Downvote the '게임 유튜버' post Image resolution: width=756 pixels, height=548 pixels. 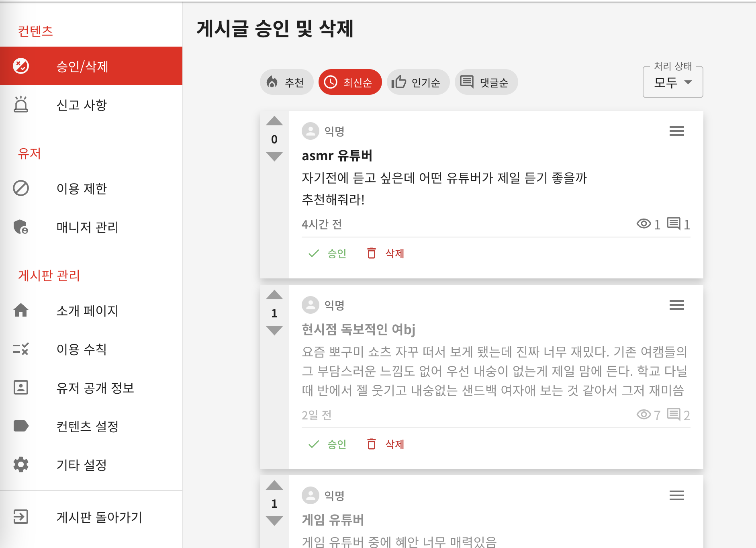[x=274, y=521]
